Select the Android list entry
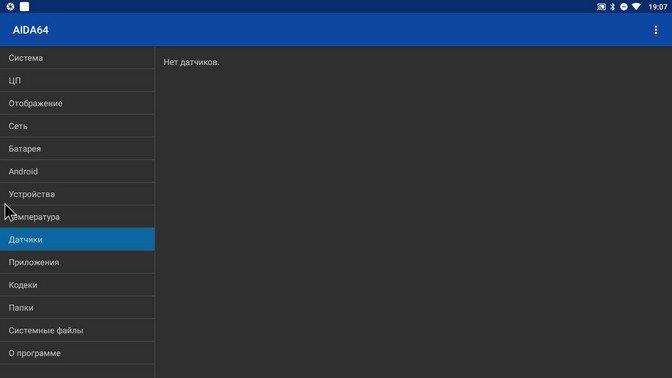The height and width of the screenshot is (378, 672). [x=77, y=171]
